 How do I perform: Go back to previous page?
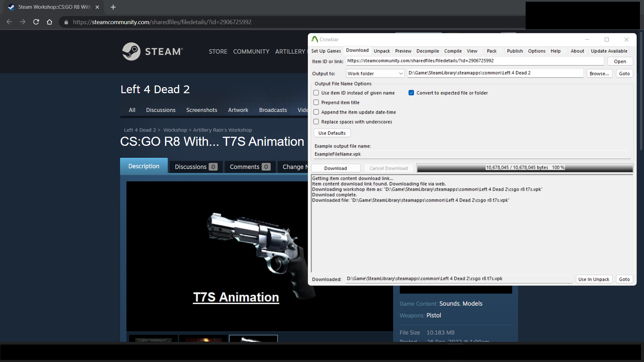coord(9,22)
